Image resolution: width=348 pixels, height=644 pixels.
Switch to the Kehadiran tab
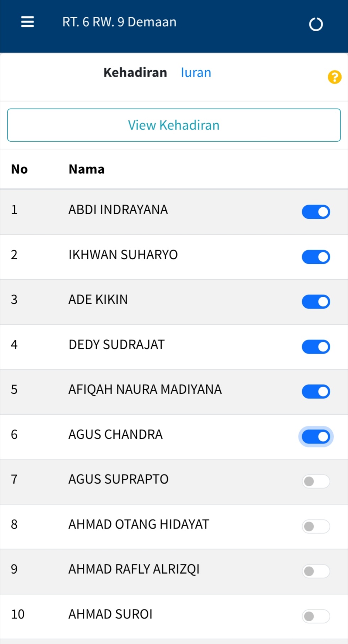click(x=135, y=72)
